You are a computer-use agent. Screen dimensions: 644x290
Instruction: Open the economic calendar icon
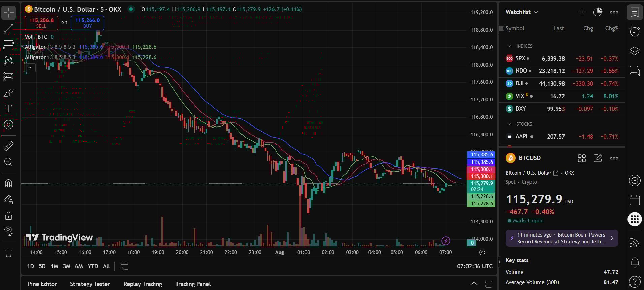tap(635, 200)
